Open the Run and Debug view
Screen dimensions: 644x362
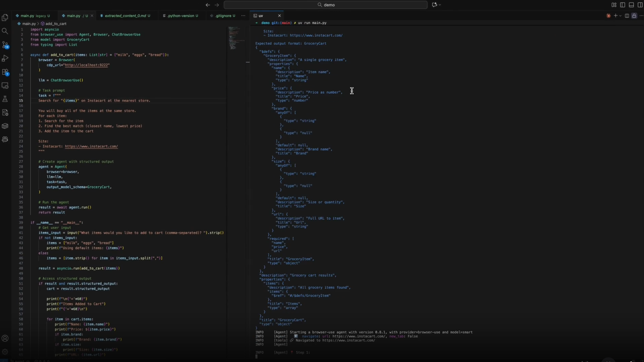pos(5,58)
